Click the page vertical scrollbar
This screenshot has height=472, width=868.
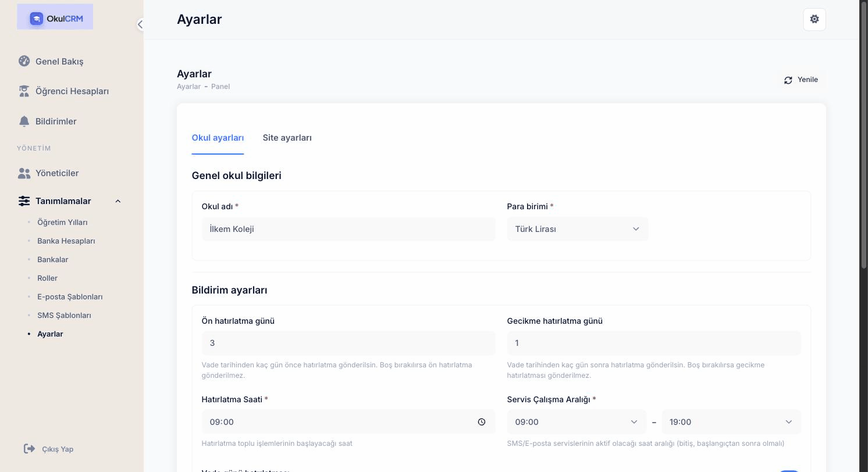(864, 135)
